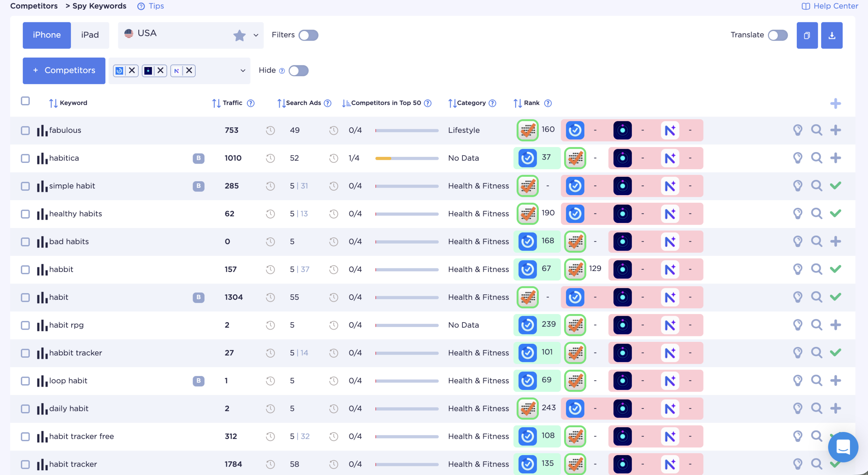Click blue checkmark app icon in habitica row
The image size is (868, 475).
point(528,158)
